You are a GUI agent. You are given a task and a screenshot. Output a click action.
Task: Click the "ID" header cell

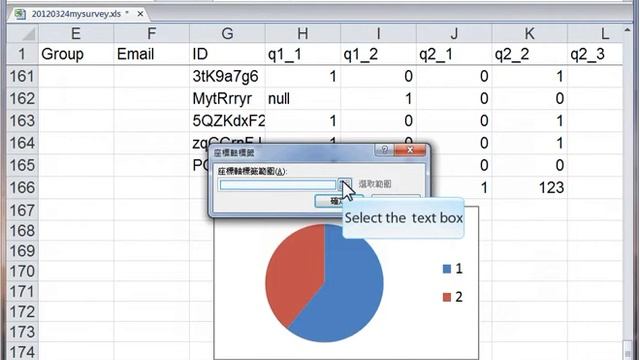(227, 54)
